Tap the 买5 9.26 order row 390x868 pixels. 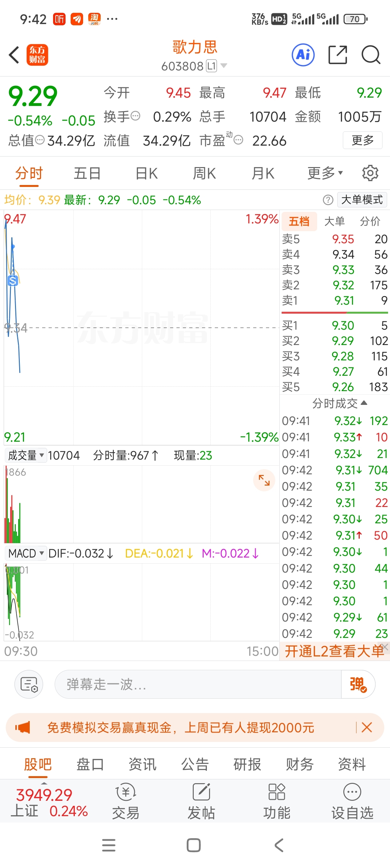[335, 387]
